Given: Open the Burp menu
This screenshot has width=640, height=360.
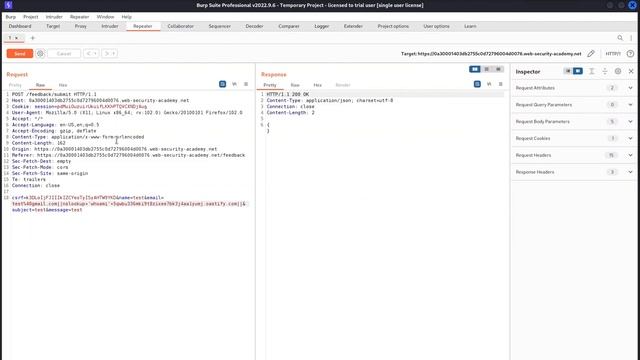Looking at the screenshot, I should (x=11, y=17).
